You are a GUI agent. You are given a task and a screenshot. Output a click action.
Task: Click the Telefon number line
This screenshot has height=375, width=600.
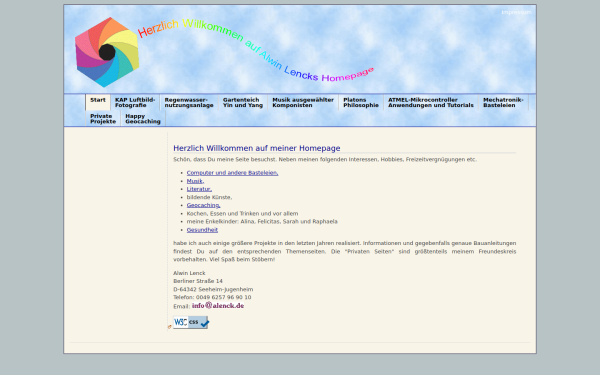click(212, 297)
